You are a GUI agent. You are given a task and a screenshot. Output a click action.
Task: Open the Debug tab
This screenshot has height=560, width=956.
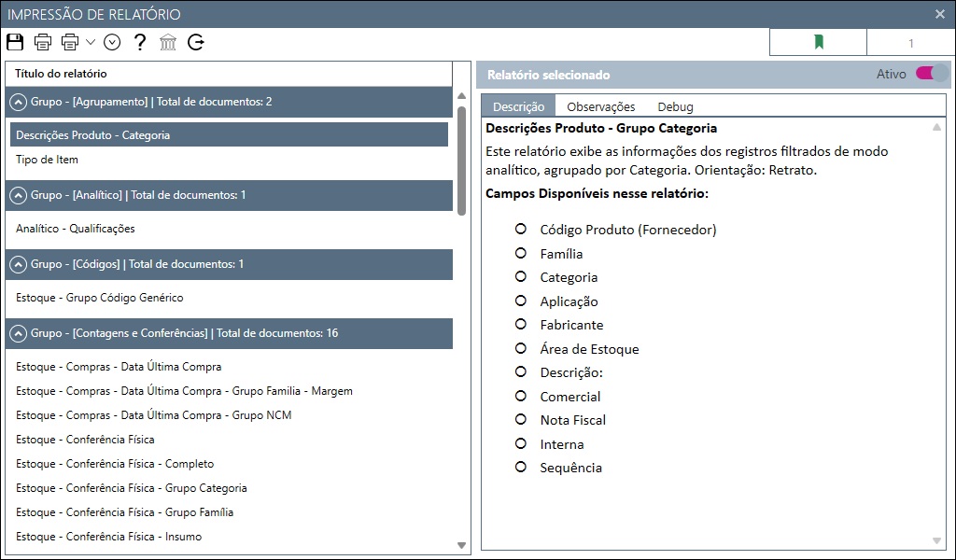pyautogui.click(x=675, y=106)
